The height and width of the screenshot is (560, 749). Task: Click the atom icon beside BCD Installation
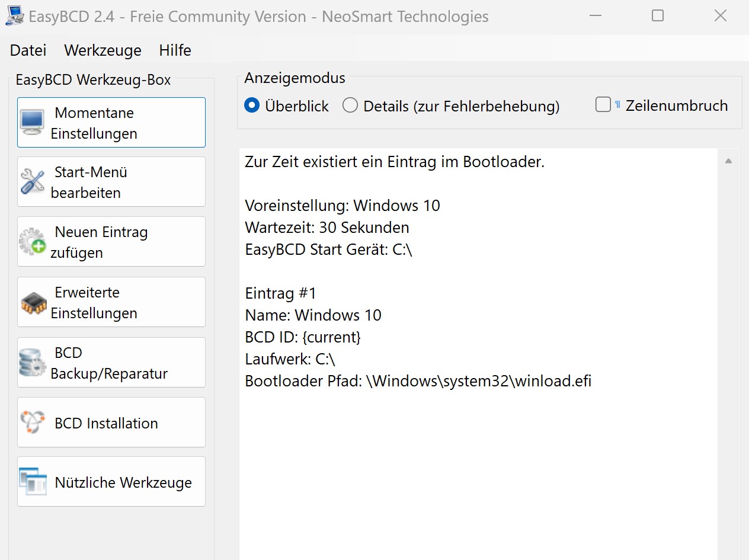32,423
